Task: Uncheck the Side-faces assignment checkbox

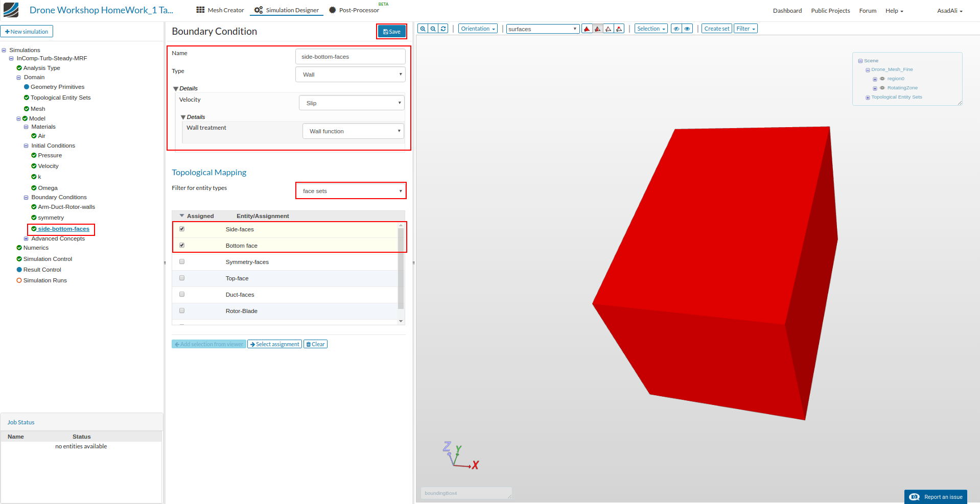Action: pos(182,229)
